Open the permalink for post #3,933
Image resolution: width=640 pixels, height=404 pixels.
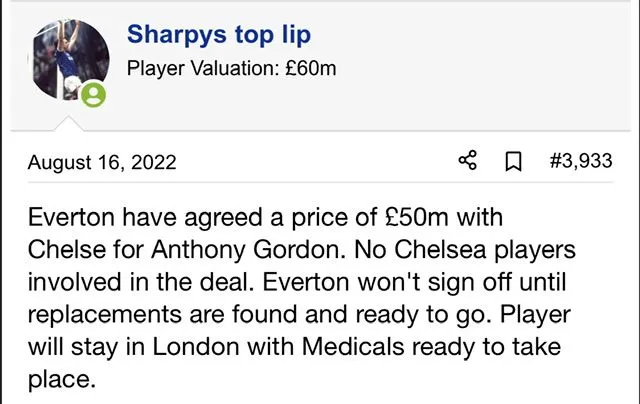[581, 161]
